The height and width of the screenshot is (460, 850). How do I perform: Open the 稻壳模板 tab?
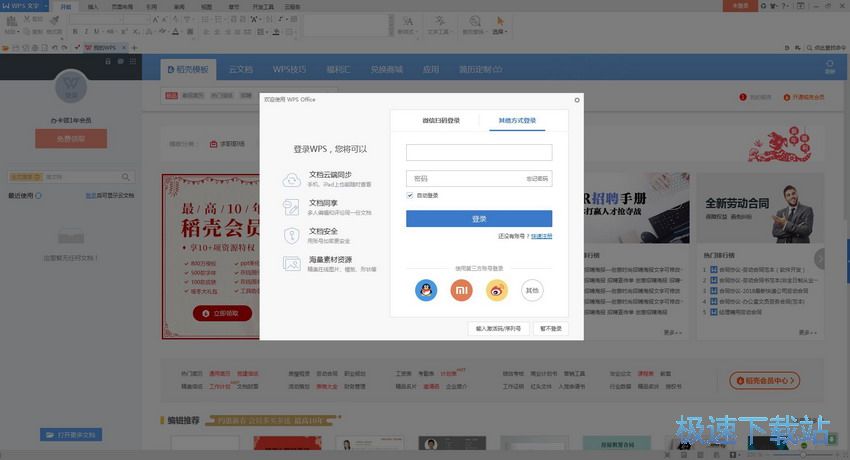pos(188,69)
